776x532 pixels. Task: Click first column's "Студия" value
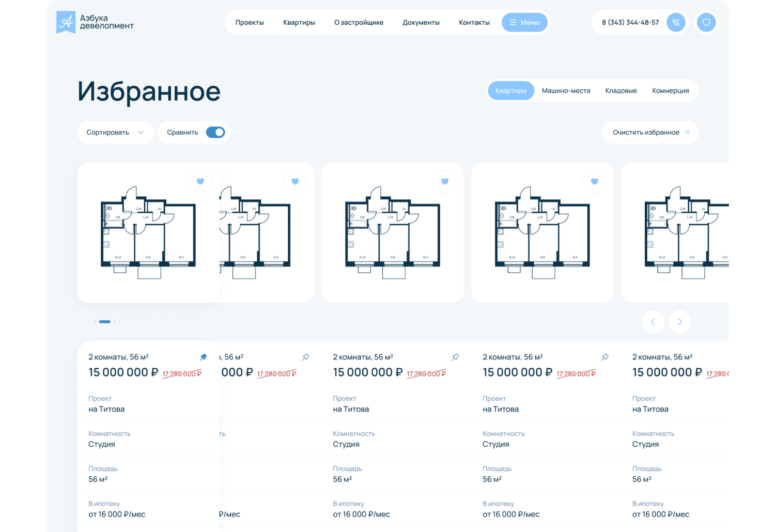tap(102, 444)
